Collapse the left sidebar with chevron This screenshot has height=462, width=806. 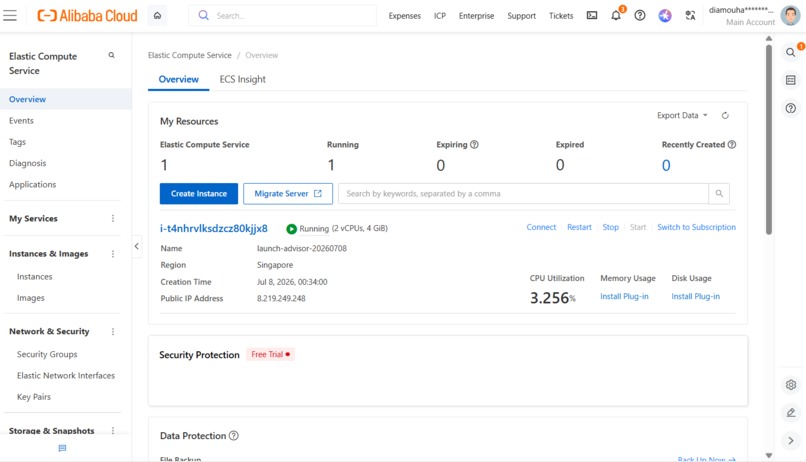[x=137, y=246]
